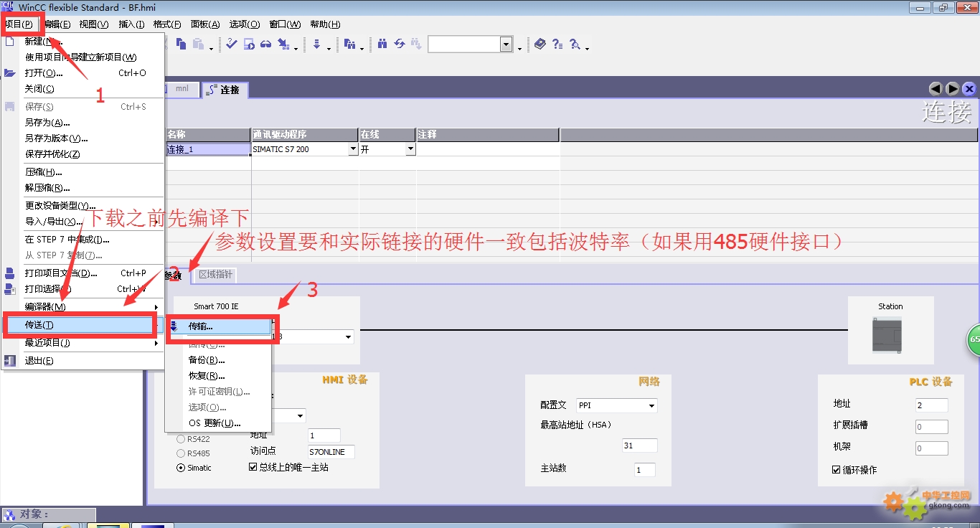Viewport: 980px width, 528px height.
Task: Switch to the 连接 tab
Action: pos(225,90)
